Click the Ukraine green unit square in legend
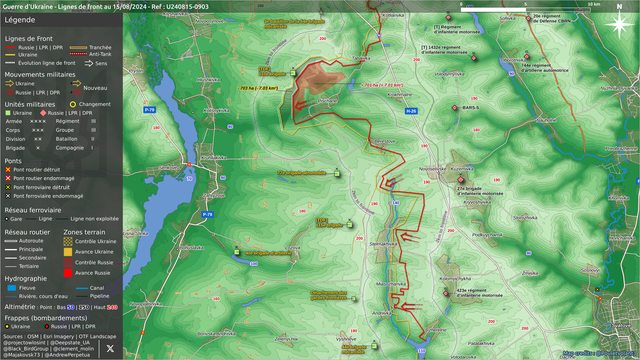 tap(8, 113)
